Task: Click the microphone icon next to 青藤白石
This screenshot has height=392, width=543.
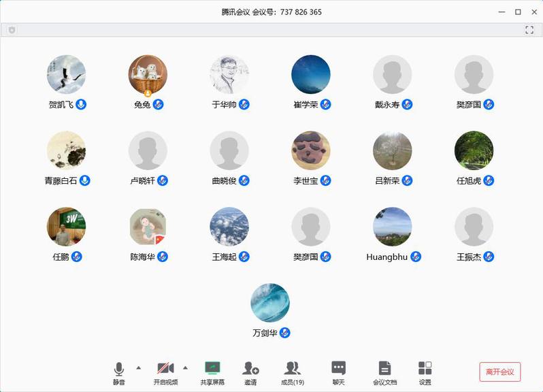Action: (85, 180)
